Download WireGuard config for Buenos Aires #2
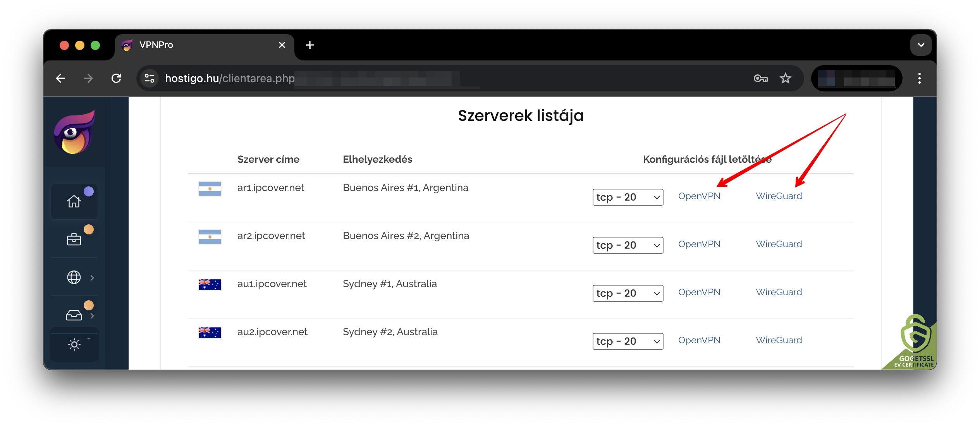 coord(779,244)
